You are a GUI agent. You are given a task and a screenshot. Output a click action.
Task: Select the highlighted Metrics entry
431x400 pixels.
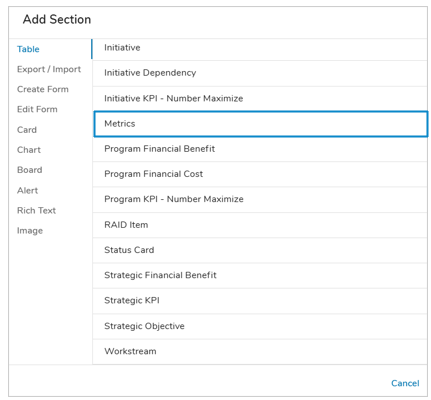click(x=261, y=124)
